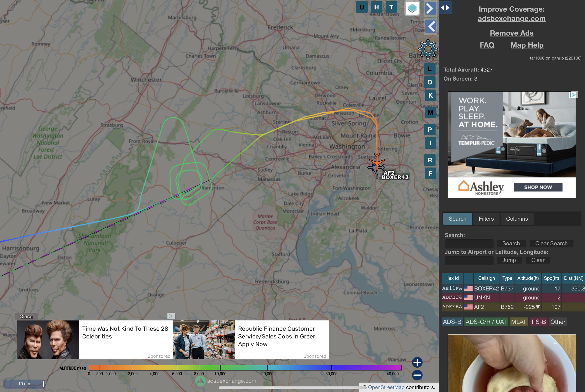585x392 pixels.
Task: Click the BOXER42 map label
Action: (x=395, y=177)
